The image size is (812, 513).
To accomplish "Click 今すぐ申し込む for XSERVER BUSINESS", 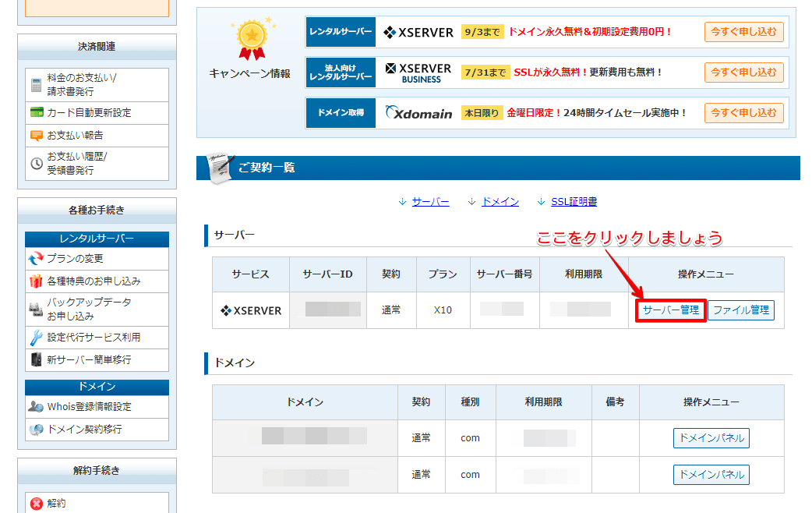I will [x=743, y=72].
